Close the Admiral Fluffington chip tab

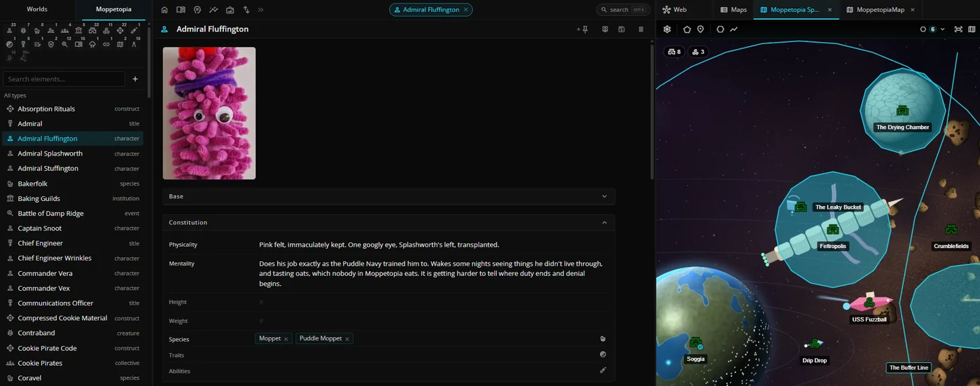(465, 10)
